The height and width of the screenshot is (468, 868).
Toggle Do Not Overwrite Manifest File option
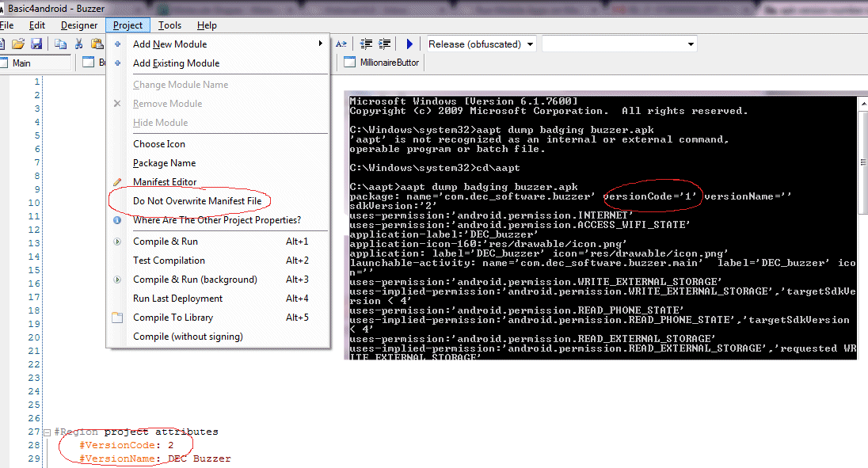click(x=218, y=201)
